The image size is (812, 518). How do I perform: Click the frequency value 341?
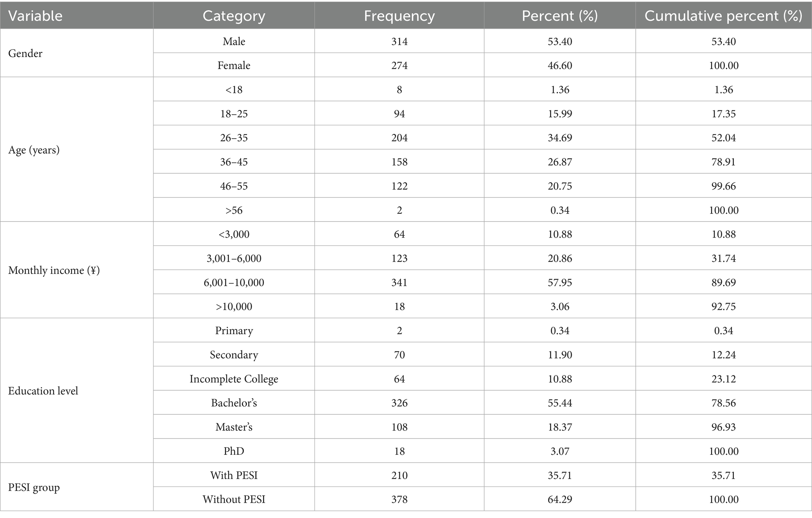399,282
